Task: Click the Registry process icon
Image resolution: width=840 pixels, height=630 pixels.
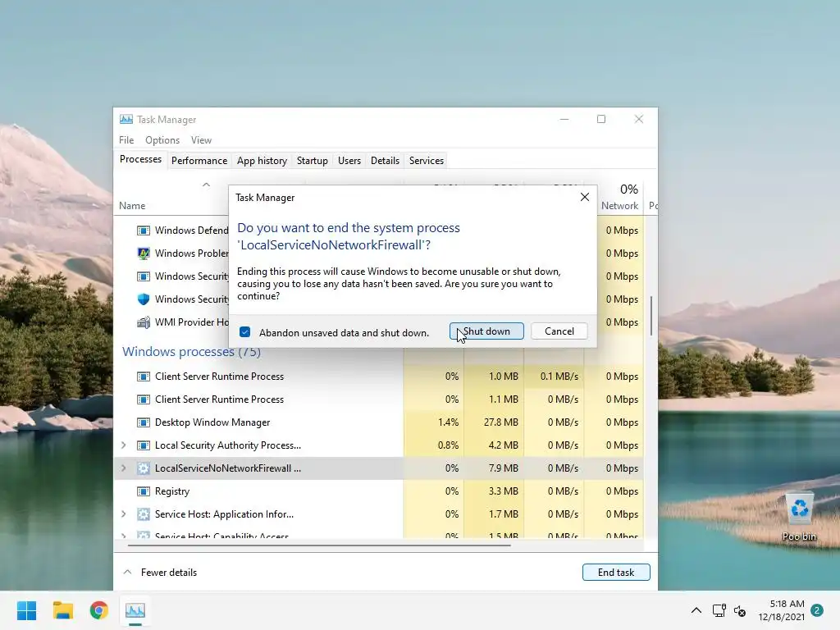Action: (143, 491)
